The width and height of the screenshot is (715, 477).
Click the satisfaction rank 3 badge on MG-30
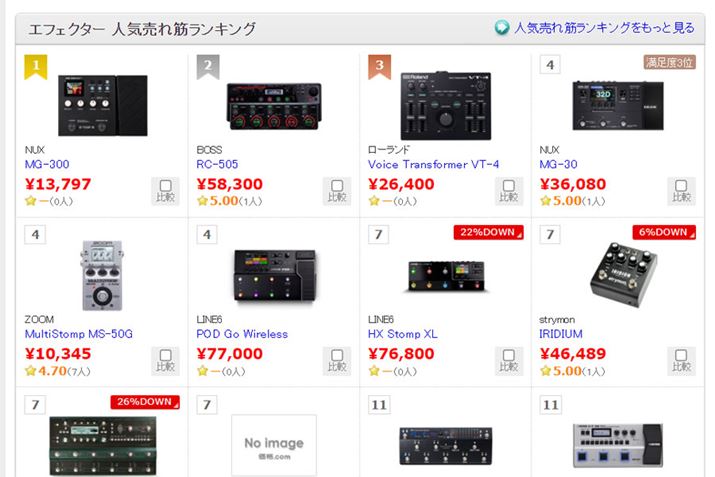tap(670, 62)
